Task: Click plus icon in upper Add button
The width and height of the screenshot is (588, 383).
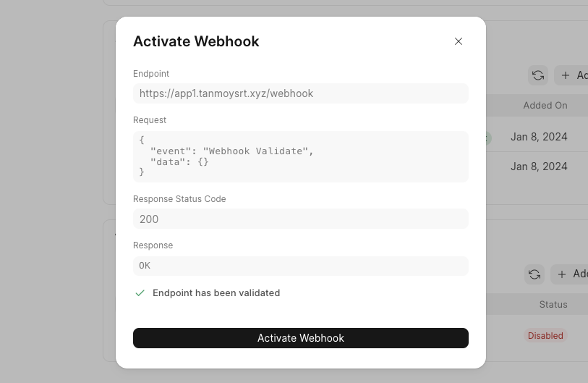Action: (x=566, y=75)
